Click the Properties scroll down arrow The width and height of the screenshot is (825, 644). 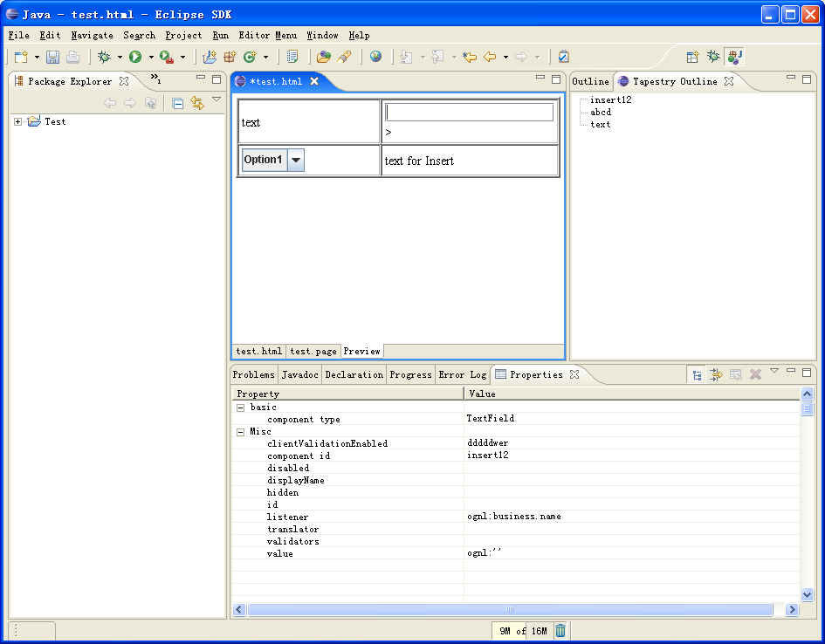click(x=808, y=594)
